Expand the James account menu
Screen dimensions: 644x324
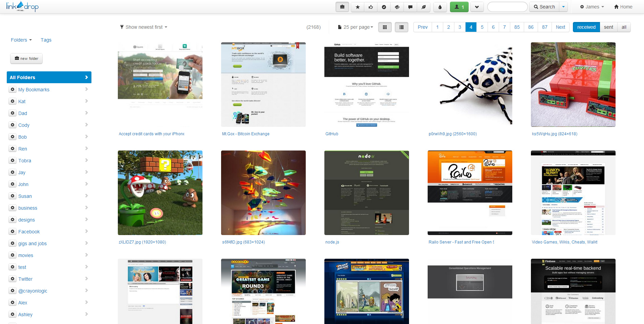click(x=592, y=7)
